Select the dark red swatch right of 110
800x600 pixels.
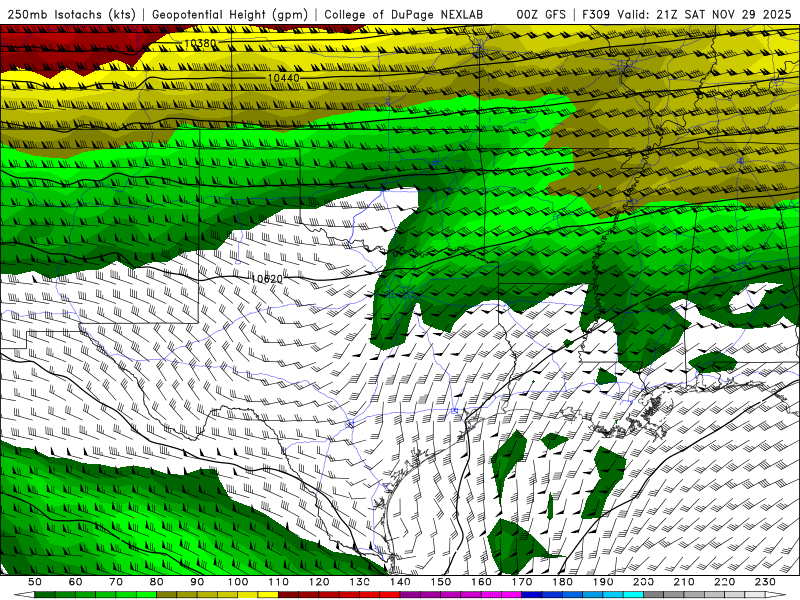point(288,595)
